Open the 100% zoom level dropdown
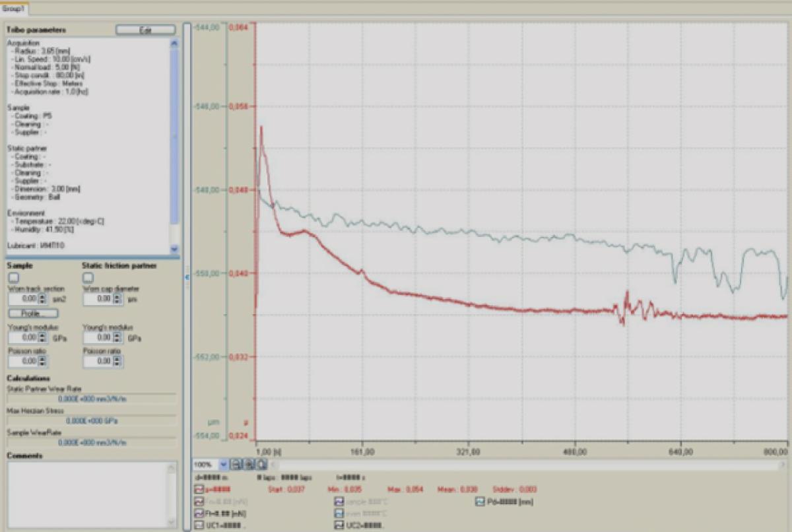The height and width of the screenshot is (532, 792). click(222, 465)
